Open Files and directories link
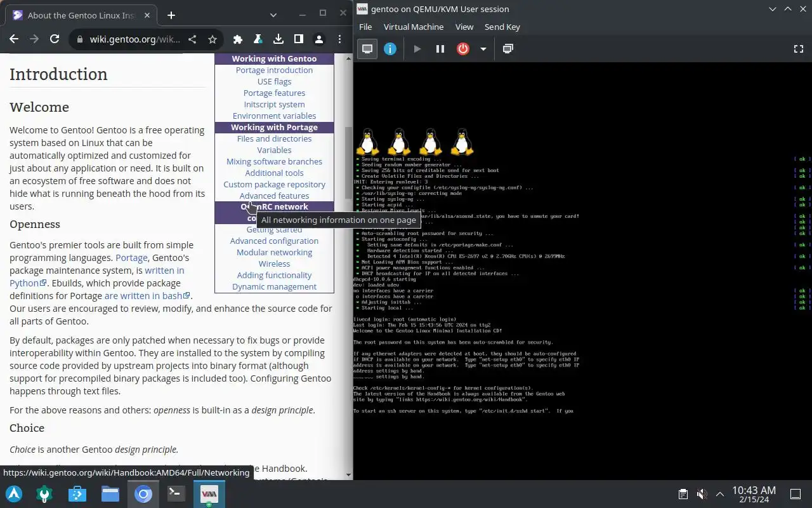This screenshot has height=508, width=812. point(274,138)
